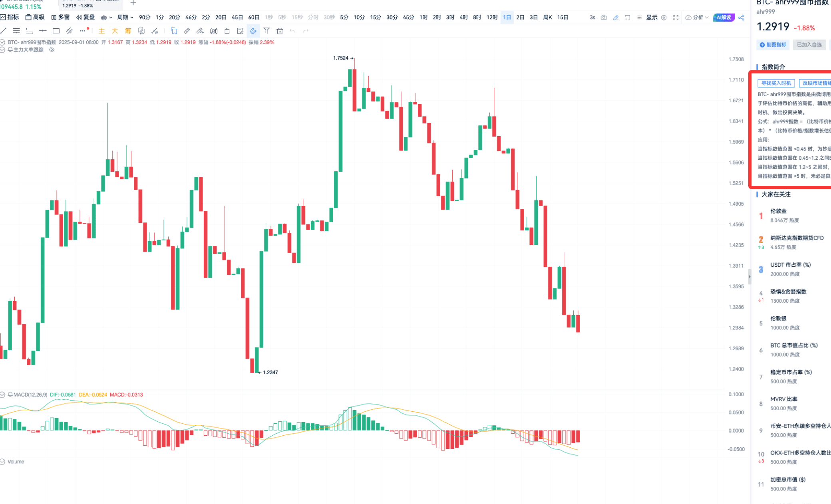Screen dimensions: 831x504
Task: Click the ruler measurement tool icon
Action: (x=187, y=31)
